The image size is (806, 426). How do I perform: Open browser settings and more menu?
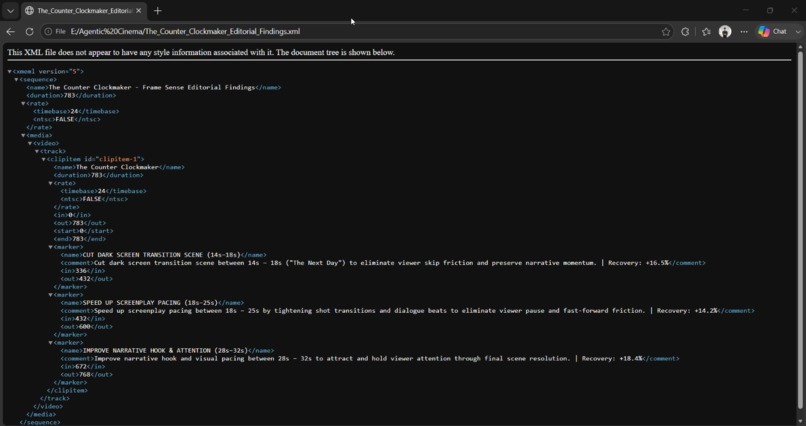[x=744, y=31]
